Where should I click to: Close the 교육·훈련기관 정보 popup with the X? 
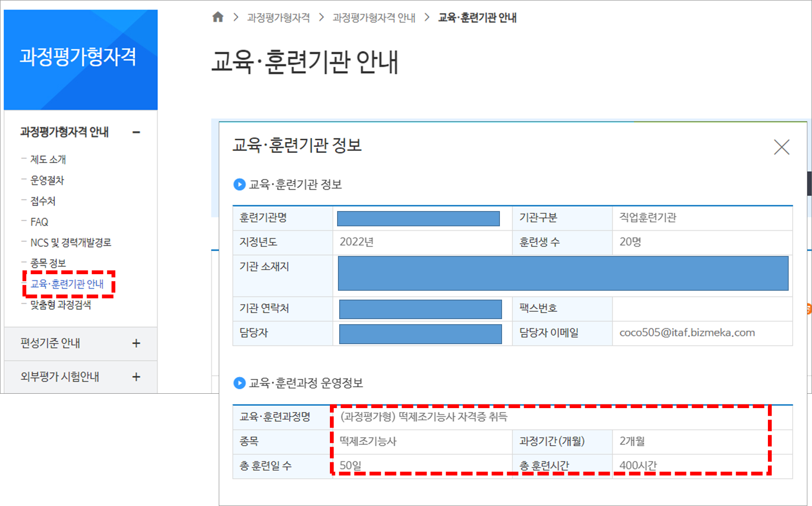[x=782, y=147]
